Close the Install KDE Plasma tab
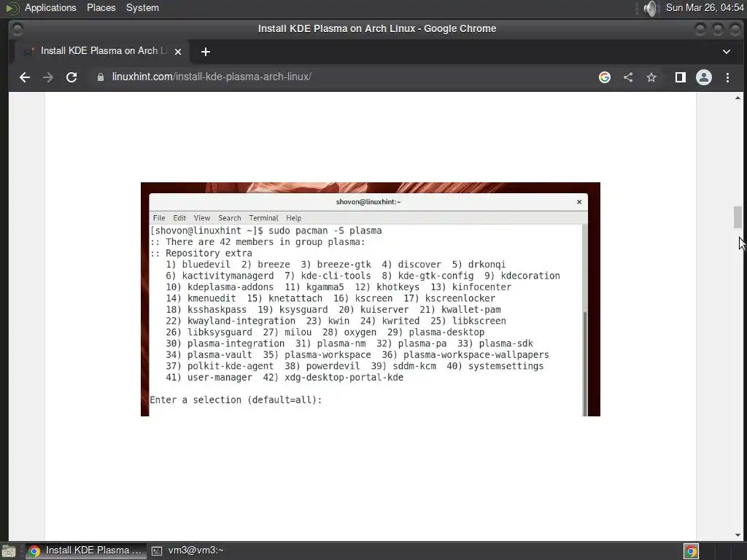747x560 pixels. coord(178,52)
